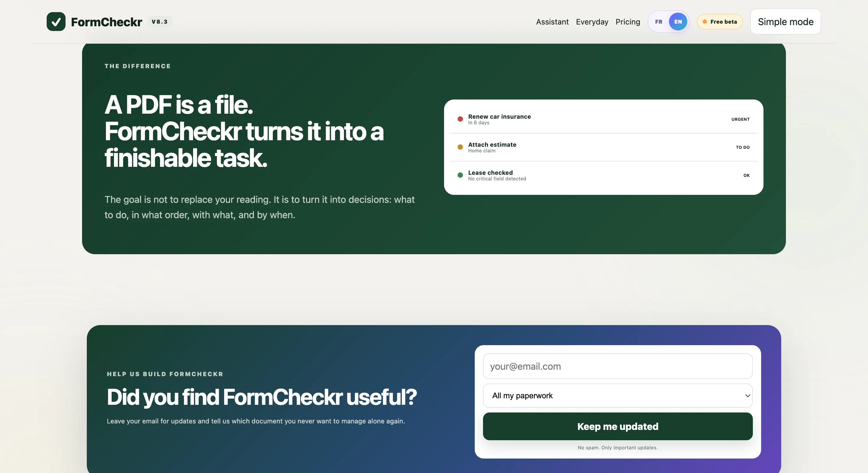Click 'No critical field detected' text
868x473 pixels.
tap(497, 179)
